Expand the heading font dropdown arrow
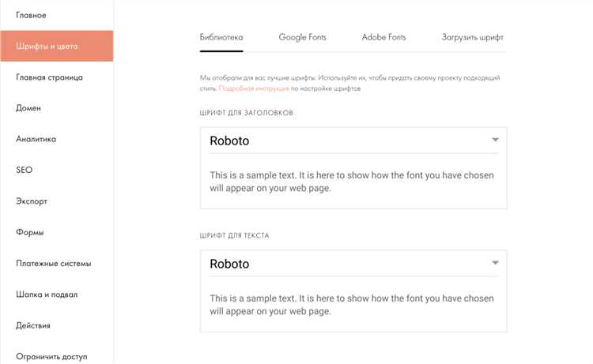 point(495,140)
